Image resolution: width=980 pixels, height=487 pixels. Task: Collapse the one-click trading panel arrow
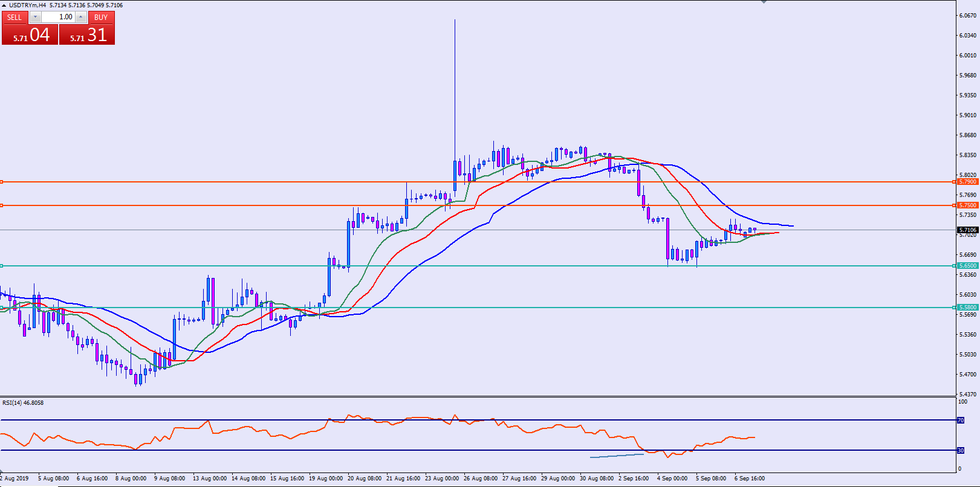click(x=4, y=5)
